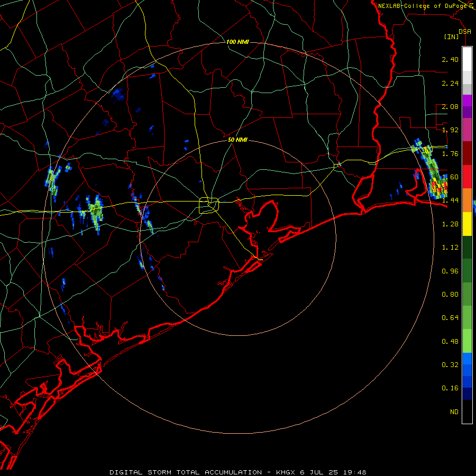Select the 0.16 legend value
476x476 pixels.
tap(450, 388)
